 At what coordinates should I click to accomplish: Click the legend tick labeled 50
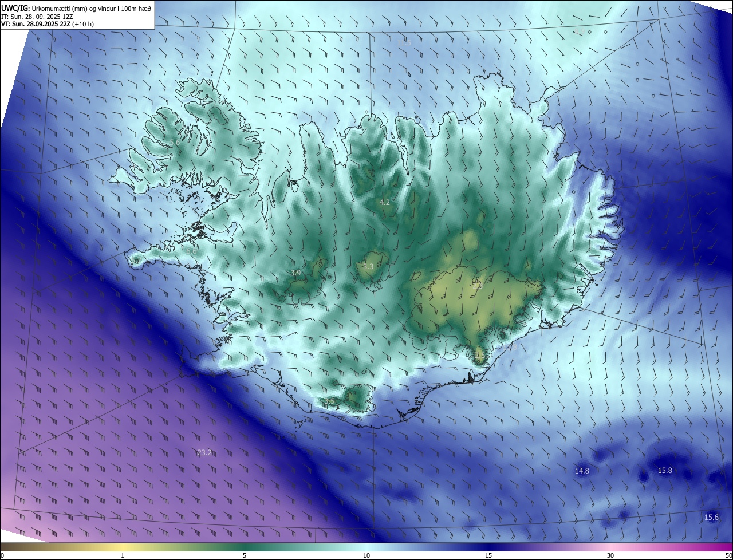click(x=728, y=555)
